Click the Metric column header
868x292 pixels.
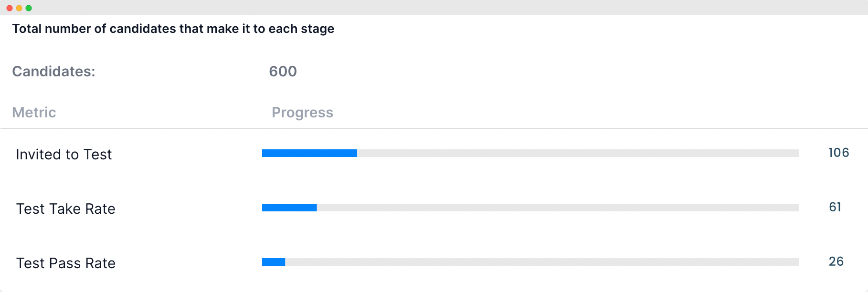click(x=34, y=113)
